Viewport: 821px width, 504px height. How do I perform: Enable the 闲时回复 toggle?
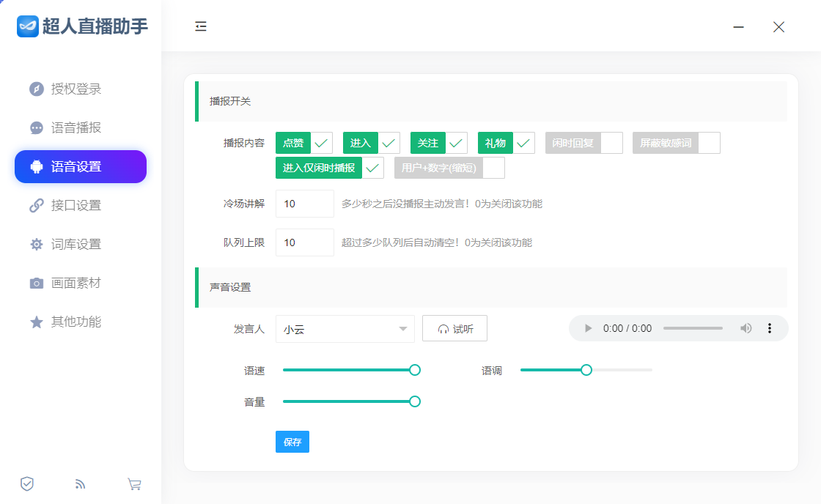pos(583,143)
